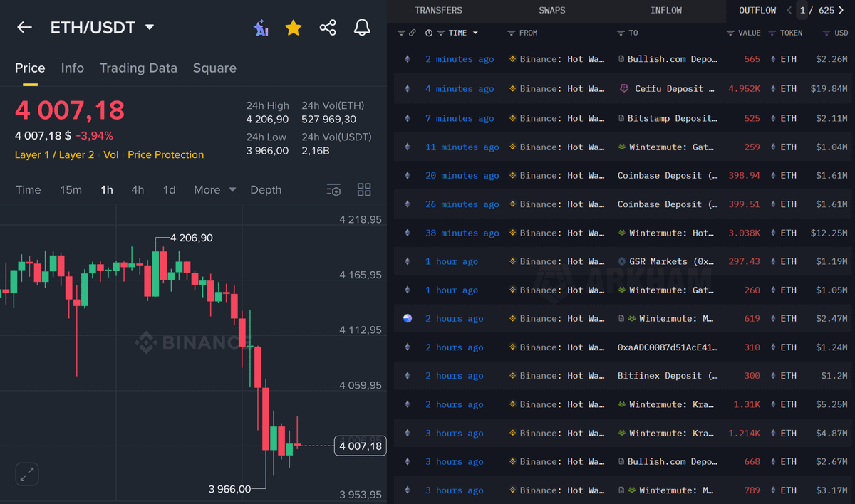Go back using the left arrow
Viewport: 855px width, 504px height.
pyautogui.click(x=24, y=27)
